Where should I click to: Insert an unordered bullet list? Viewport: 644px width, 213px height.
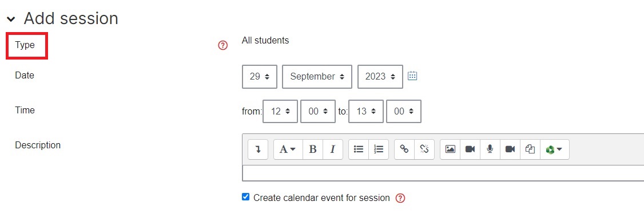tap(359, 149)
